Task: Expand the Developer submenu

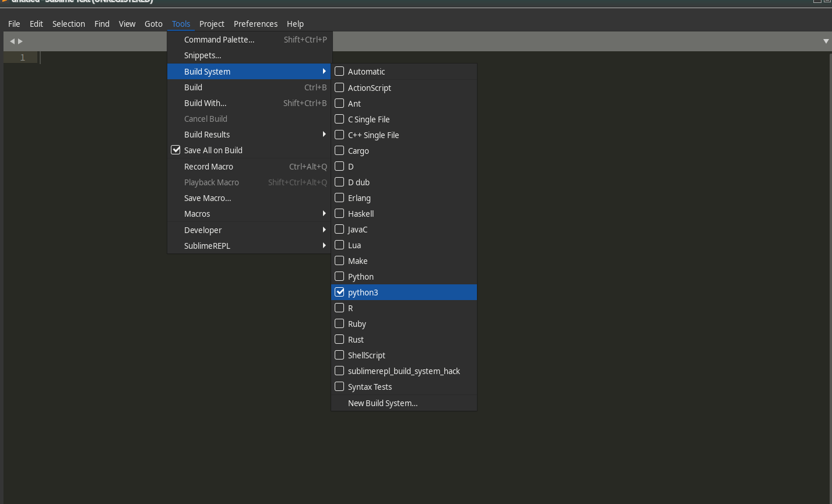Action: 250,230
